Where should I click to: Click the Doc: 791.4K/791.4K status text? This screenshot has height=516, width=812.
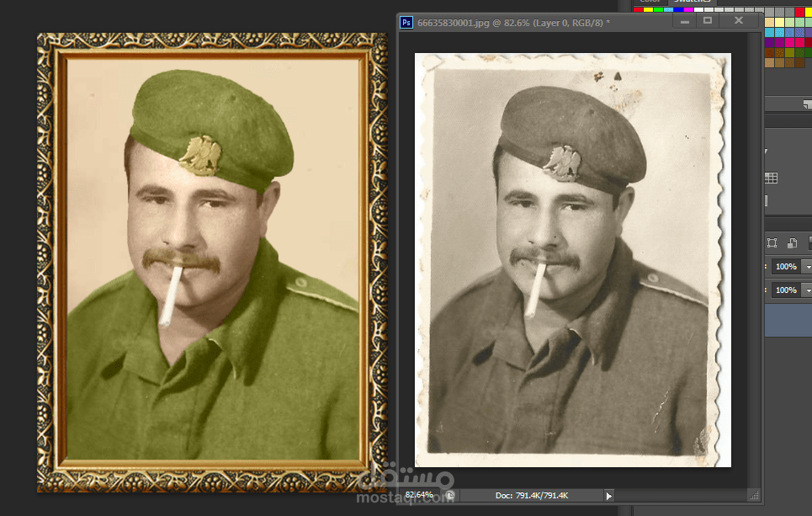pyautogui.click(x=531, y=496)
